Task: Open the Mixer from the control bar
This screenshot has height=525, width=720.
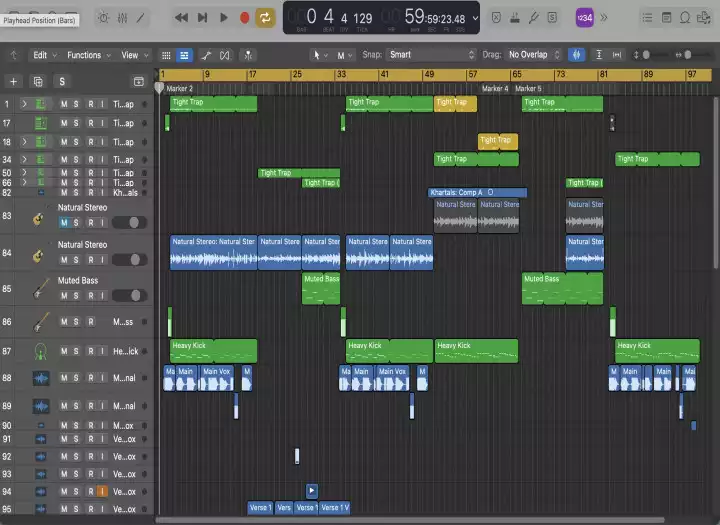Action: pyautogui.click(x=122, y=18)
